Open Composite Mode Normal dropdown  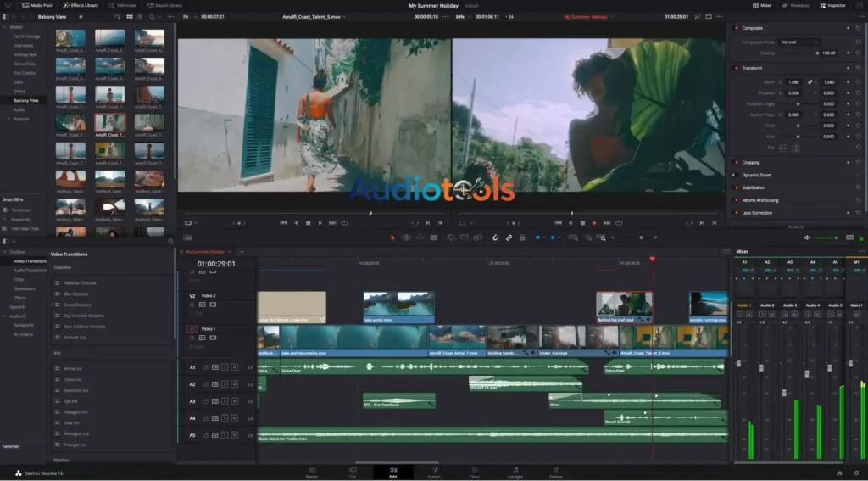(799, 42)
